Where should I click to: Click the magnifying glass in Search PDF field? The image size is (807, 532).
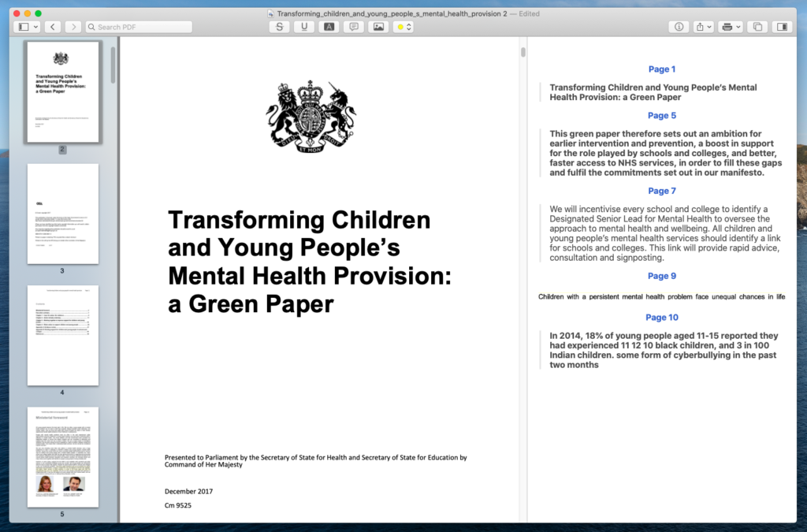[x=91, y=26]
